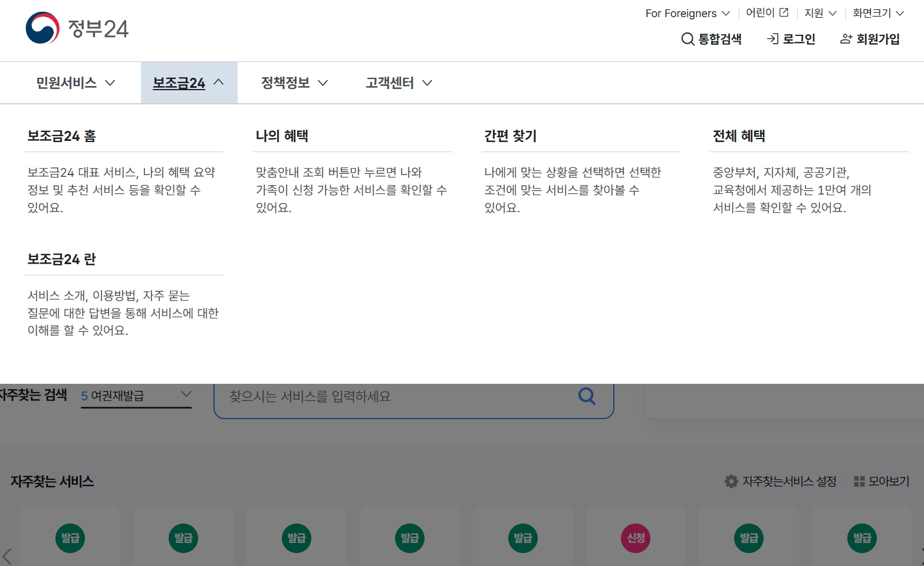Viewport: 924px width, 566px height.
Task: Collapse the 보조금24 menu
Action: (x=189, y=83)
